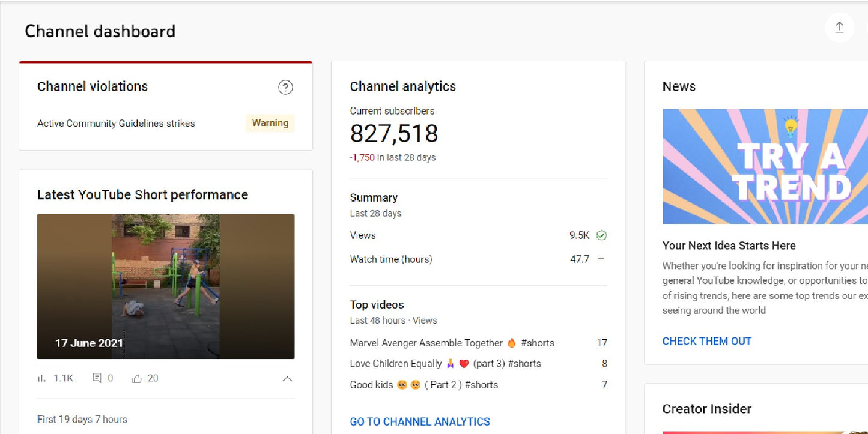Collapse the Latest YouTube Short performance details
The image size is (868, 434).
click(287, 379)
